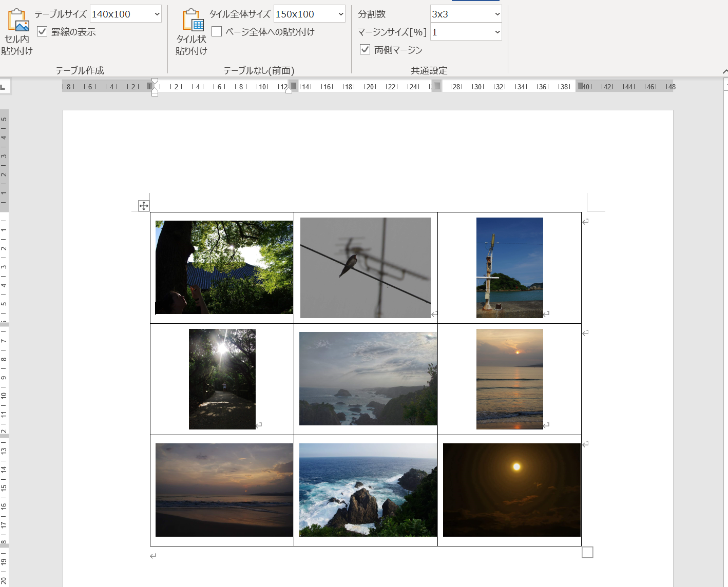Click the セル内貼り付け paste icon
The height and width of the screenshot is (587, 728).
coord(17,20)
